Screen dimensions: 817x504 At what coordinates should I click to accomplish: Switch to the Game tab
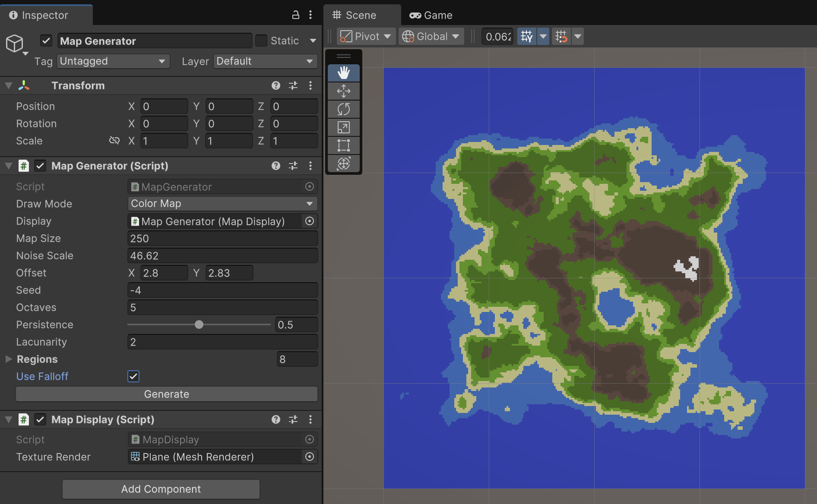coord(431,15)
